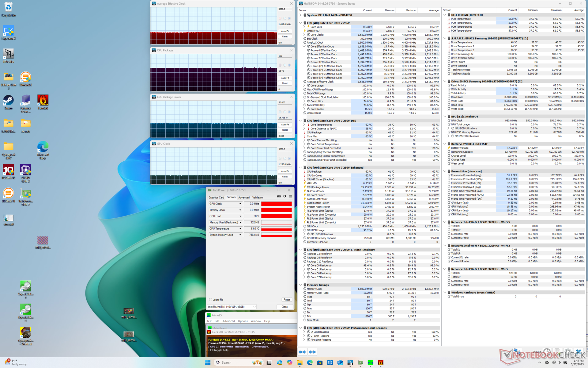
Task: Click HWiNFO collapse columns arrows icon
Action: pos(312,352)
